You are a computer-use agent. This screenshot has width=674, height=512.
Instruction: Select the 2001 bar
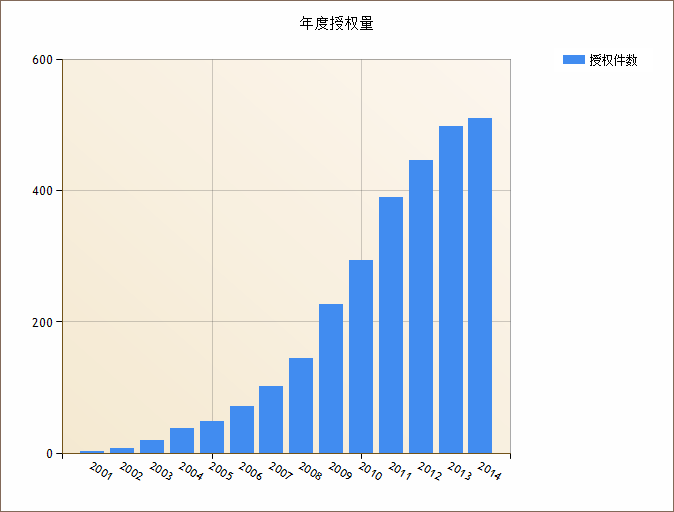pyautogui.click(x=92, y=452)
